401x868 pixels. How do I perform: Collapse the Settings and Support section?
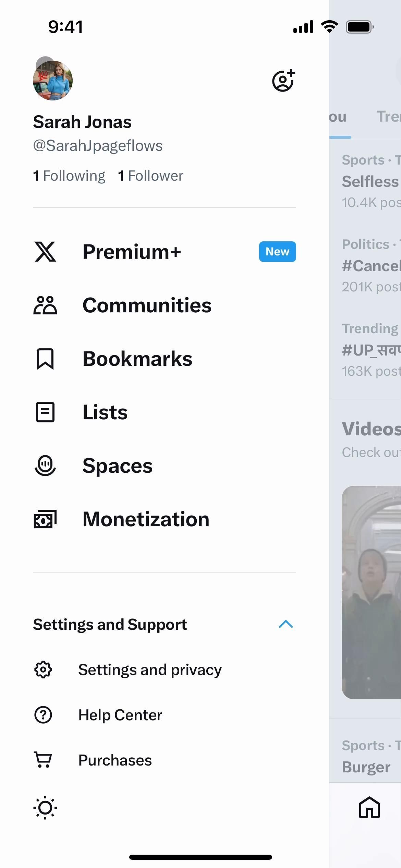point(285,624)
